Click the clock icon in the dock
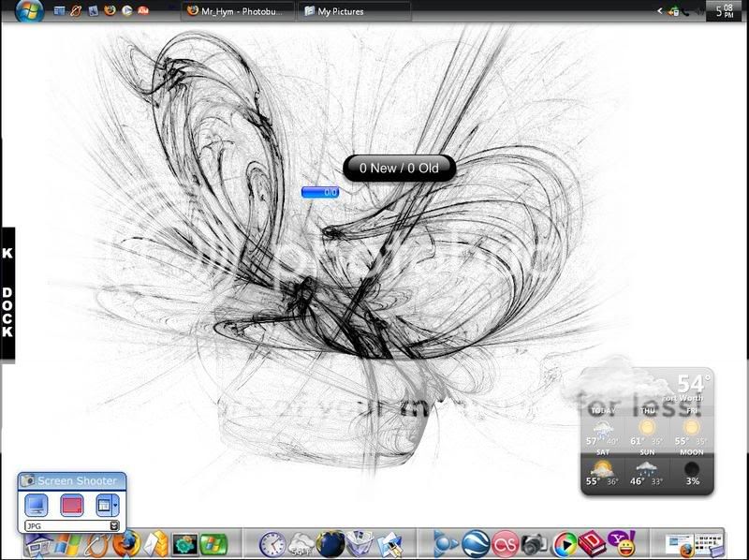Image resolution: width=749 pixels, height=560 pixels. tap(272, 543)
